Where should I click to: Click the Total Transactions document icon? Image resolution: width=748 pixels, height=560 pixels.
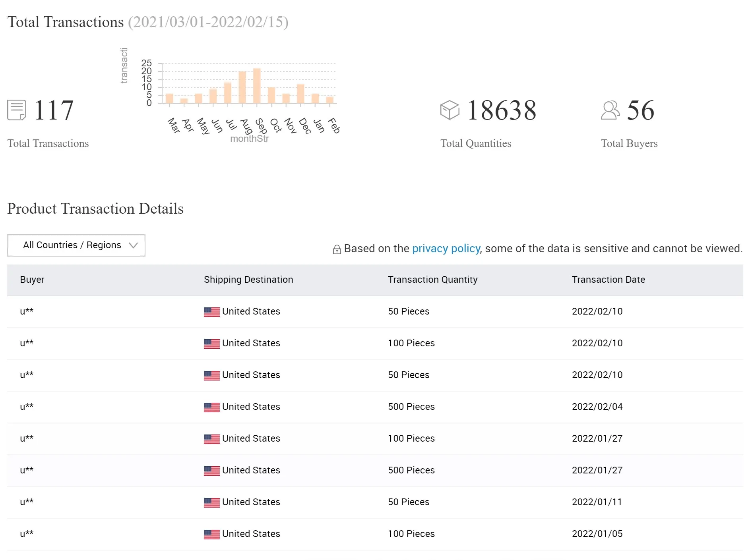pyautogui.click(x=17, y=110)
